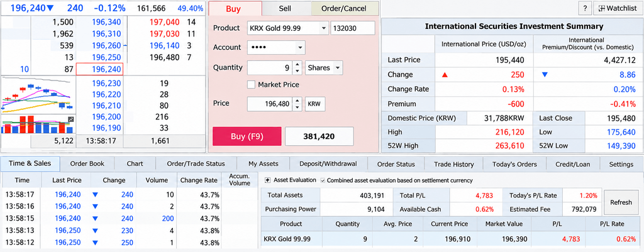The width and height of the screenshot is (644, 252).
Task: Switch to the Buy tab
Action: click(235, 9)
